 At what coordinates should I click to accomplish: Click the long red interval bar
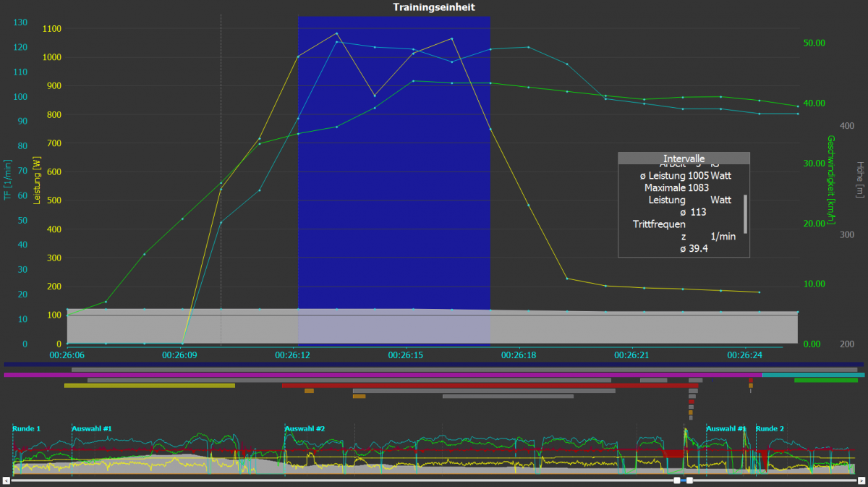pos(485,386)
